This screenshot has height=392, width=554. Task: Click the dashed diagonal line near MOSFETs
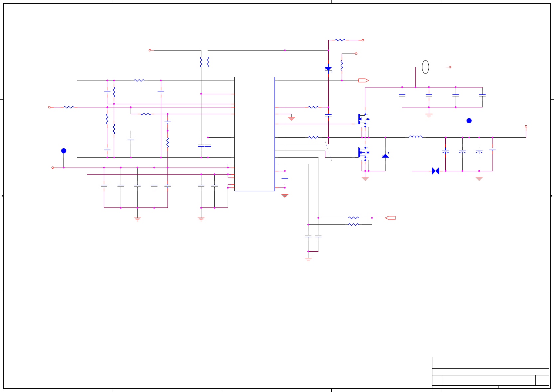(x=328, y=151)
